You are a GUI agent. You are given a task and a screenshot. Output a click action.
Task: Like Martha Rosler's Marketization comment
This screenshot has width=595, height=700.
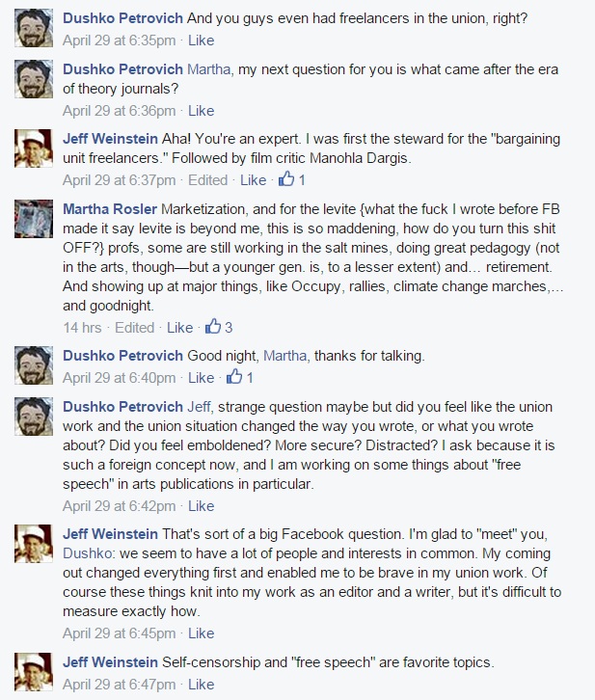pos(179,327)
